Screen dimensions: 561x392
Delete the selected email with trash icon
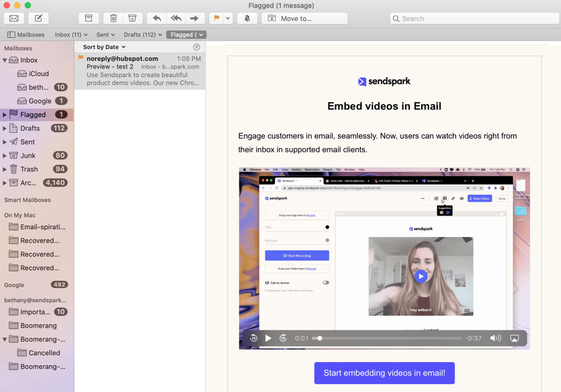[x=113, y=19]
